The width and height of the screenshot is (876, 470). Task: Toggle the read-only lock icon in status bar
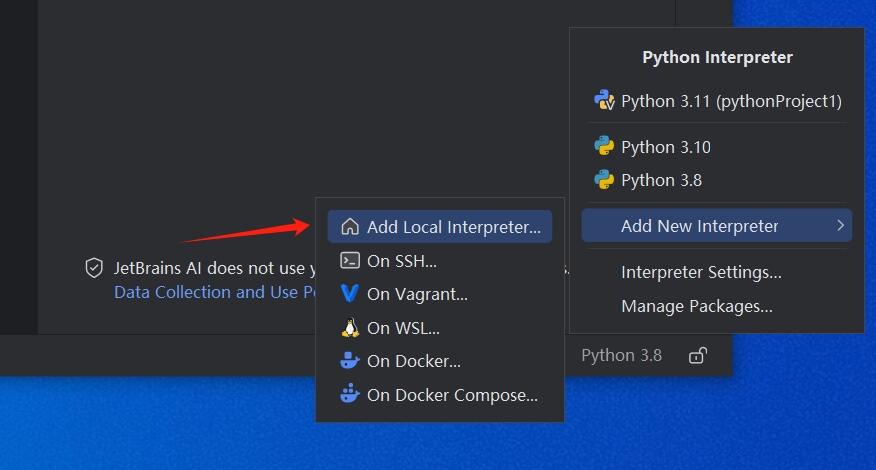tap(698, 355)
